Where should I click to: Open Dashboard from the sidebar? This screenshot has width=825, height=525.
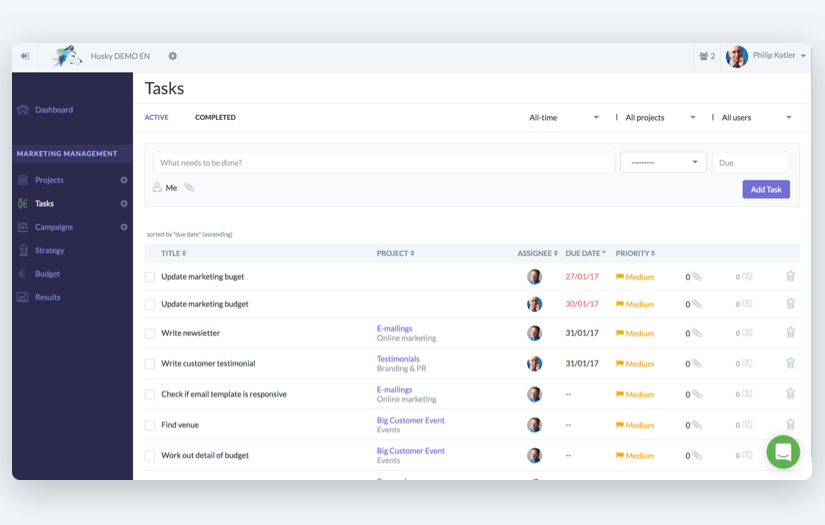[x=54, y=110]
